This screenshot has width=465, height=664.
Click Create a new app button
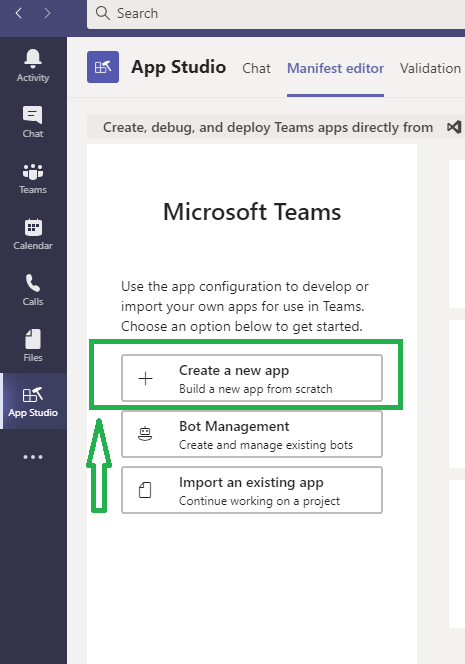coord(252,378)
